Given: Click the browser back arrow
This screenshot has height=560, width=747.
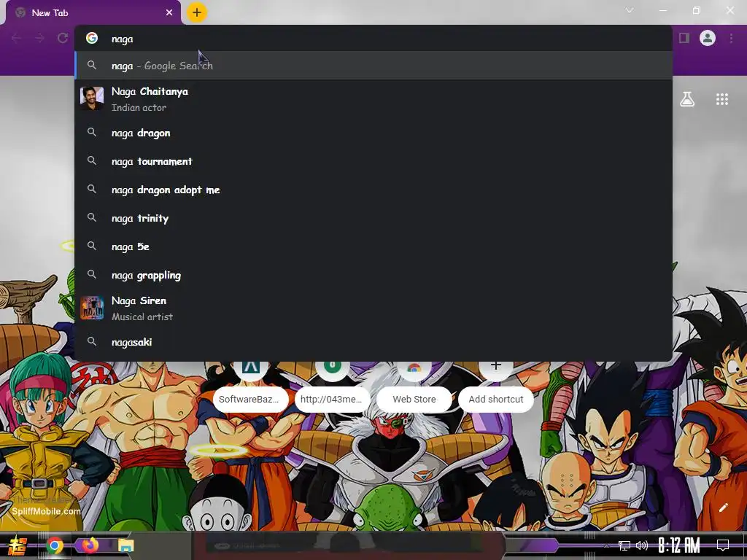Looking at the screenshot, I should click(x=16, y=38).
